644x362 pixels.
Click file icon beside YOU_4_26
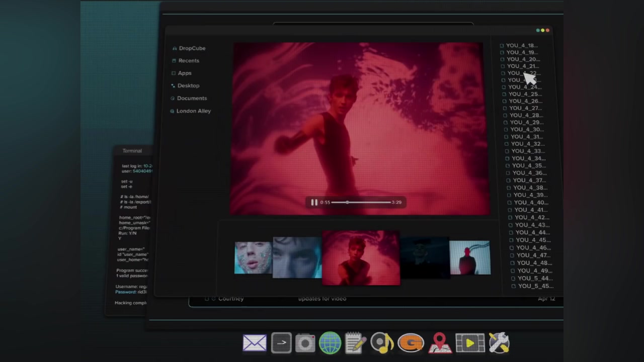[505, 101]
